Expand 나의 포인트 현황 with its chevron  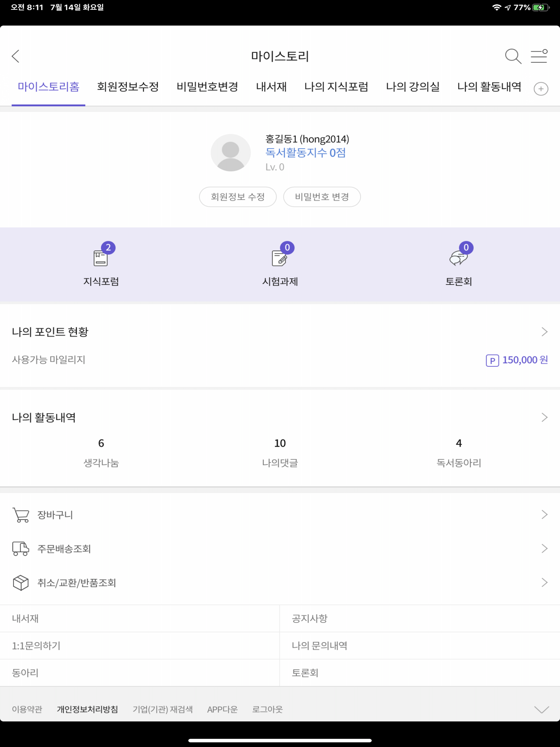click(544, 332)
